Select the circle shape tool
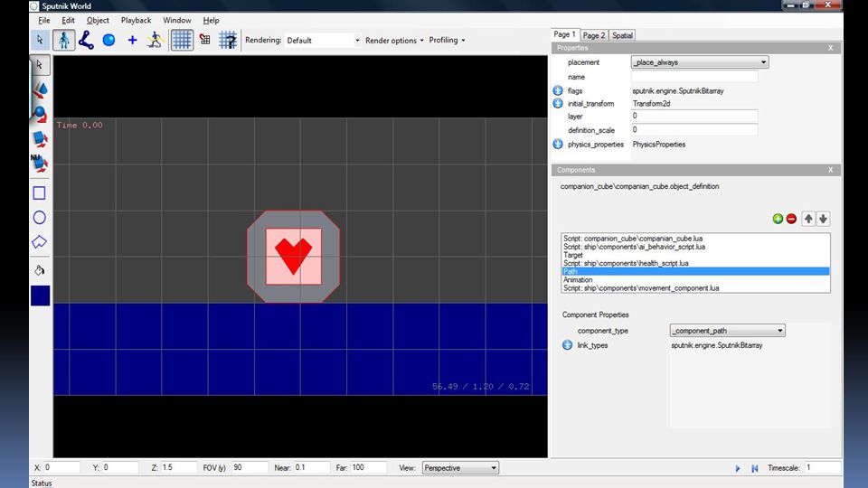868x488 pixels. pos(39,218)
